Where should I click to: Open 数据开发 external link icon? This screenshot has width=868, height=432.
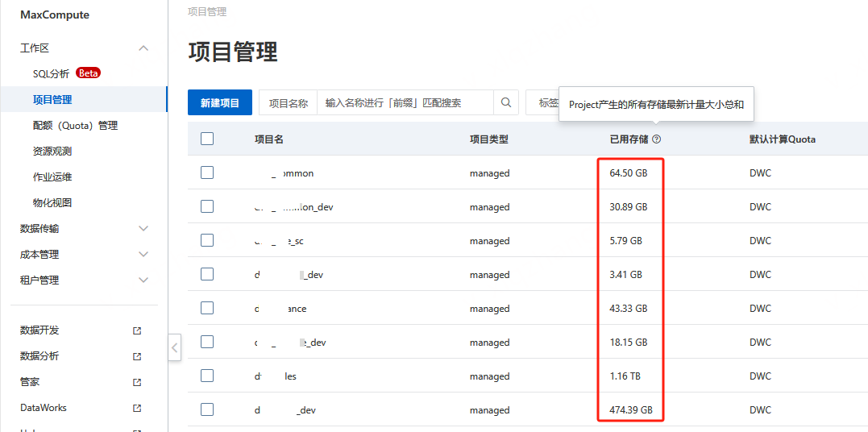pos(137,330)
